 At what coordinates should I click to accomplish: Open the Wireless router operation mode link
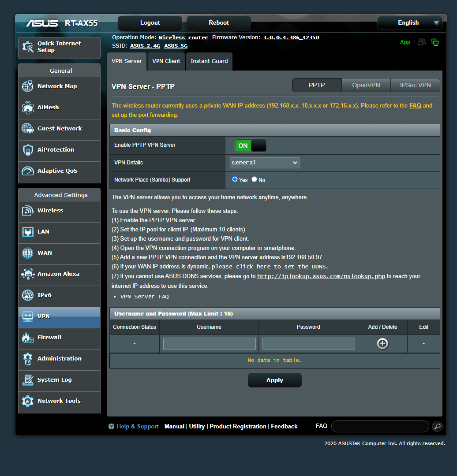pos(183,37)
